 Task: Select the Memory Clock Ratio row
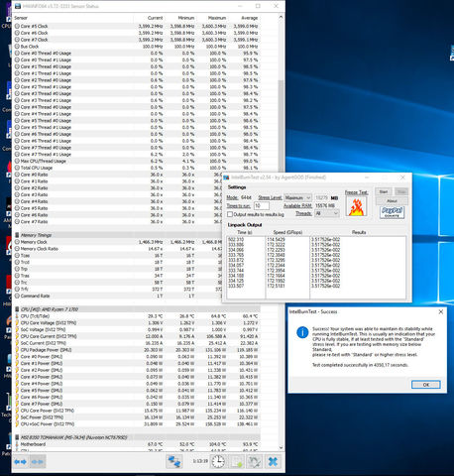pos(118,249)
